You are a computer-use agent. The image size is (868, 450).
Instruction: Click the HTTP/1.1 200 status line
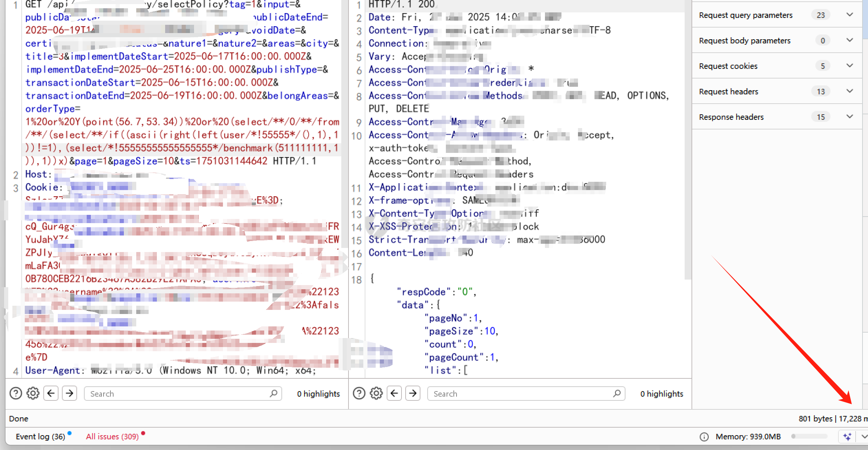pos(401,4)
